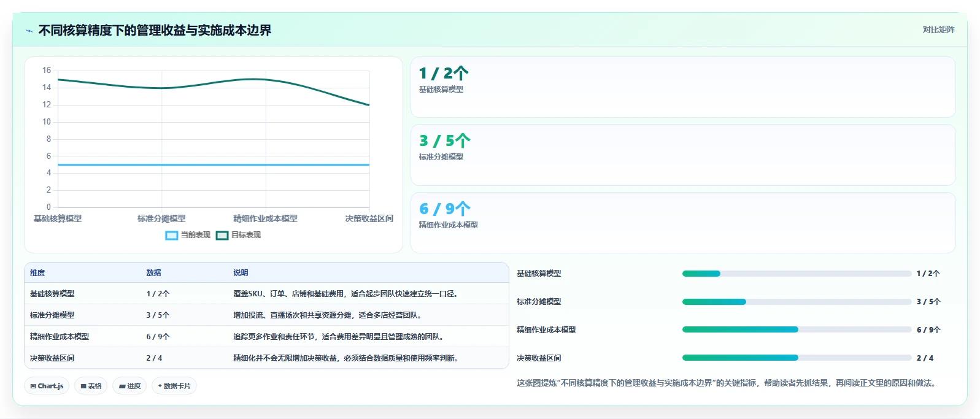Click the progress value 1 / 2个

pos(928,274)
